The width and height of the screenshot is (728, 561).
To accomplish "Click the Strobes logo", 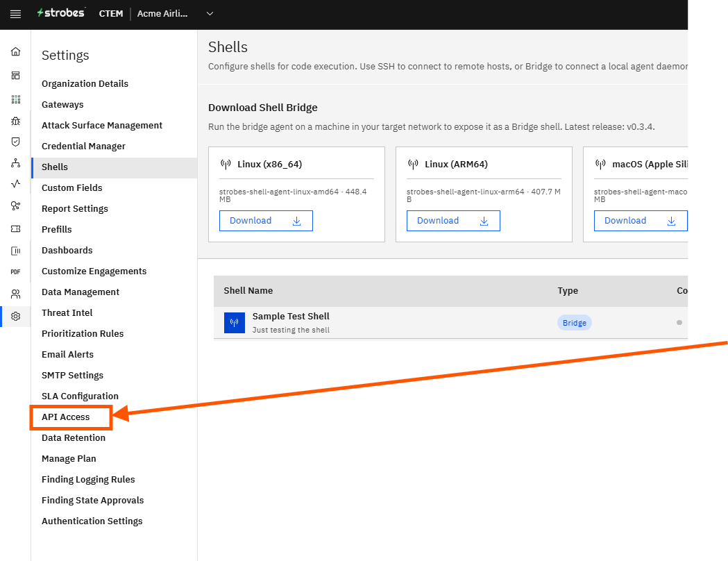I will (x=61, y=13).
